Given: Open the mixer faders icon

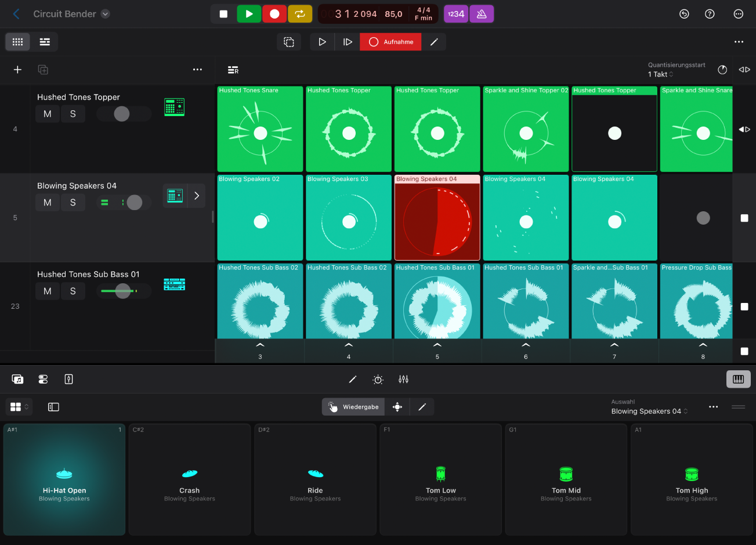Looking at the screenshot, I should [x=403, y=379].
